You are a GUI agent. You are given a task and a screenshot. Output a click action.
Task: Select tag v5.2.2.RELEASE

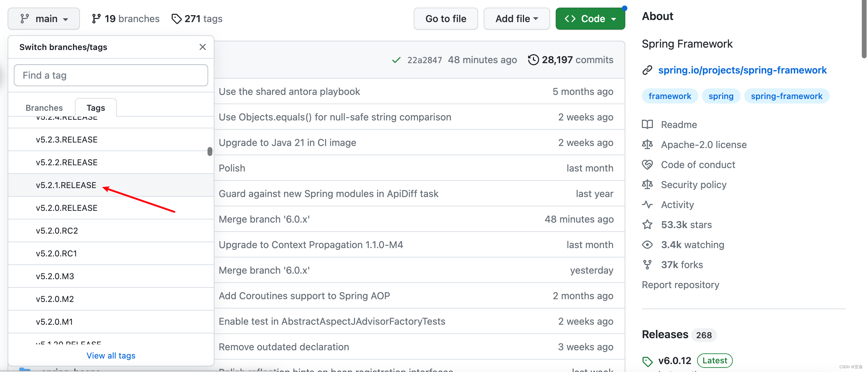click(111, 162)
